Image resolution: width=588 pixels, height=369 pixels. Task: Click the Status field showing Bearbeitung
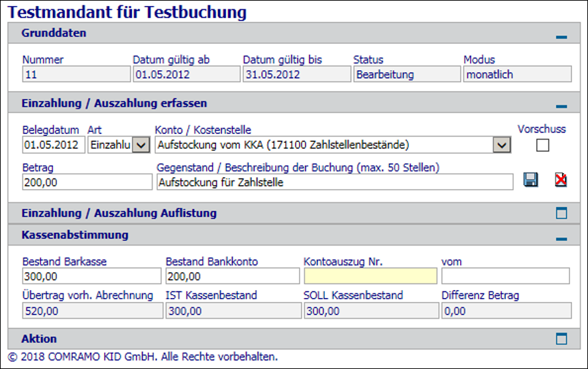(407, 74)
